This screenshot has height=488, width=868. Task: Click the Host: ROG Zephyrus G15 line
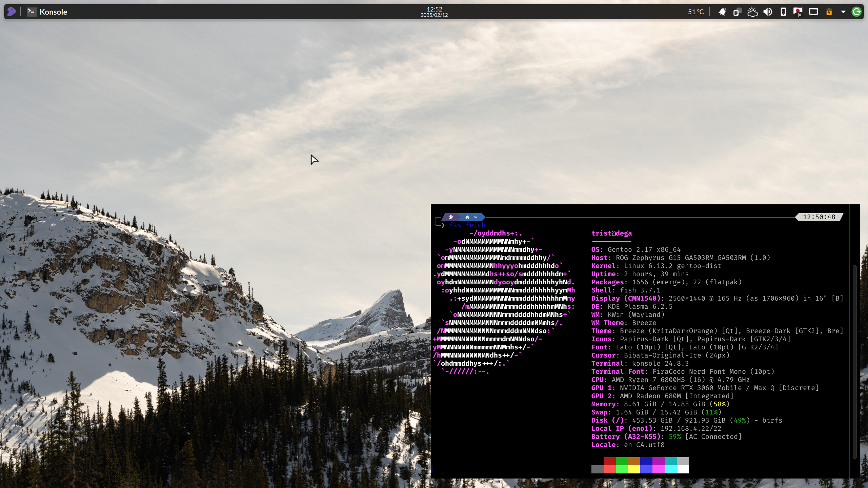pyautogui.click(x=681, y=258)
